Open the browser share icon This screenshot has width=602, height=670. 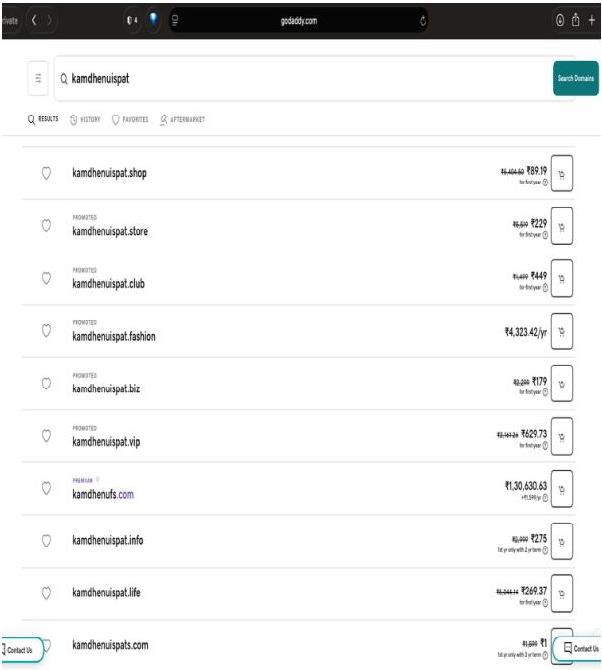coord(576,20)
